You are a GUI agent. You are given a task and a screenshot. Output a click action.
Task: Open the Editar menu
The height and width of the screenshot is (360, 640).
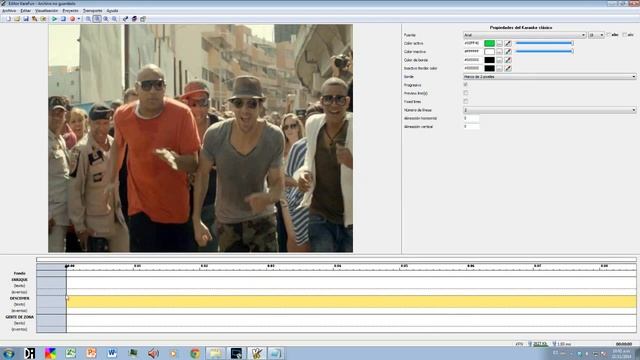coord(25,11)
